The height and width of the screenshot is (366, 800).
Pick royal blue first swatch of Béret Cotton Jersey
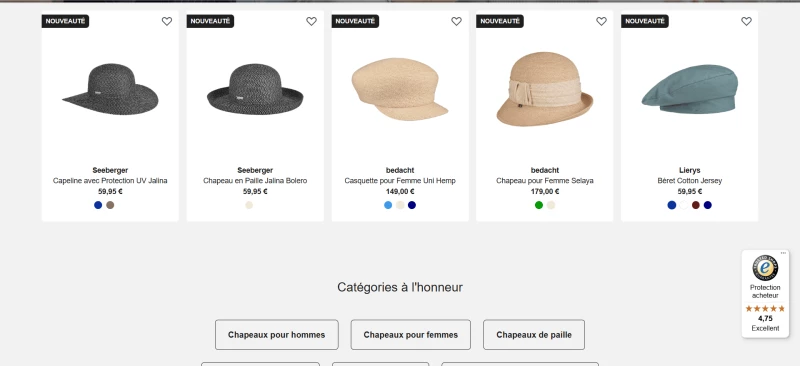(671, 205)
